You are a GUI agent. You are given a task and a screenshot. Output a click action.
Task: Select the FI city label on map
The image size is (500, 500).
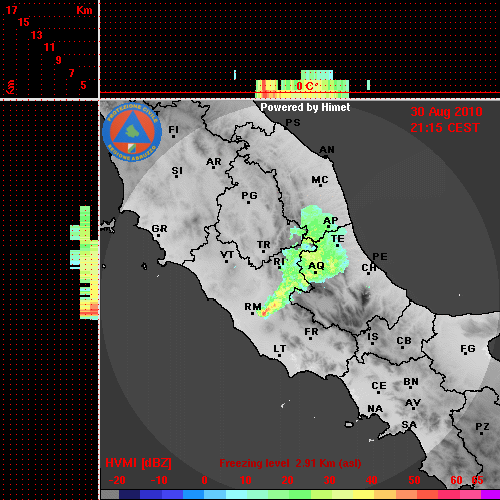point(174,129)
